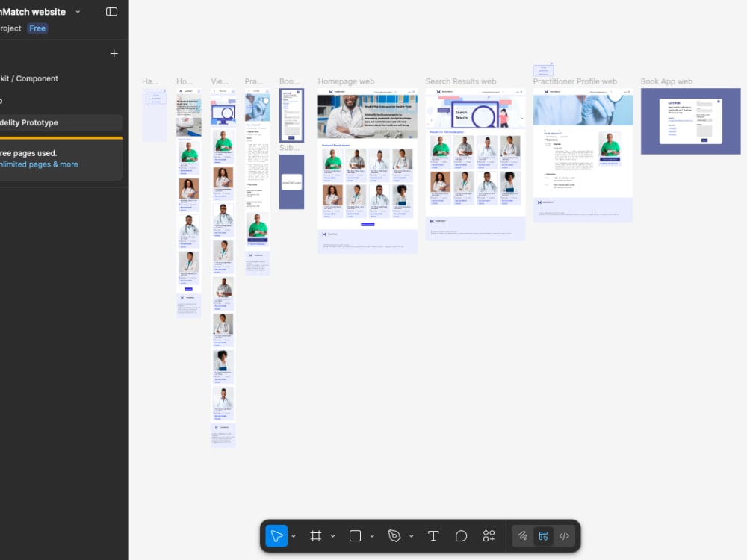Open Move tool options dropdown

pyautogui.click(x=294, y=536)
